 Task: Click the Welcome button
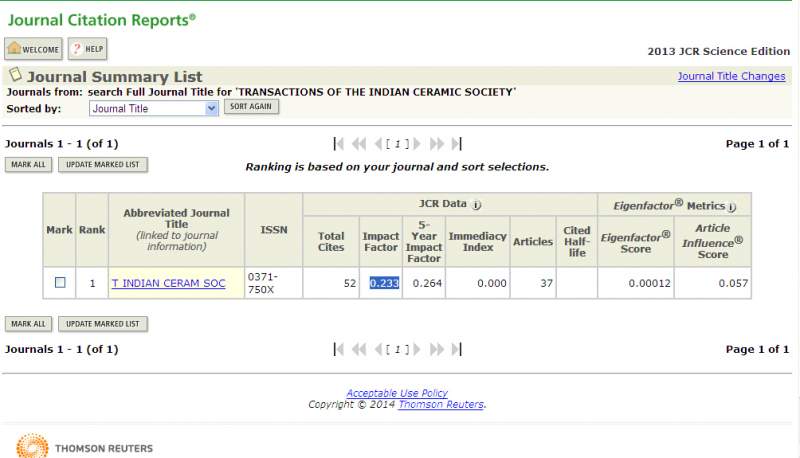(x=34, y=49)
